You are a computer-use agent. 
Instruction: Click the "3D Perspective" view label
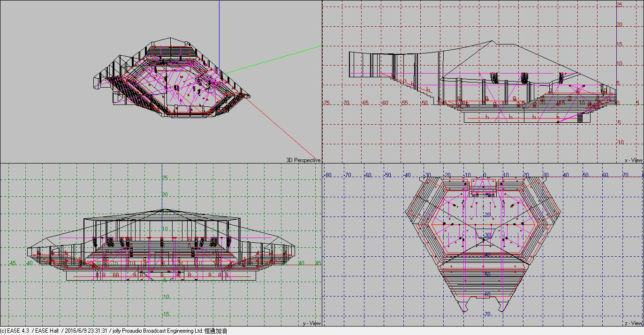tap(303, 160)
